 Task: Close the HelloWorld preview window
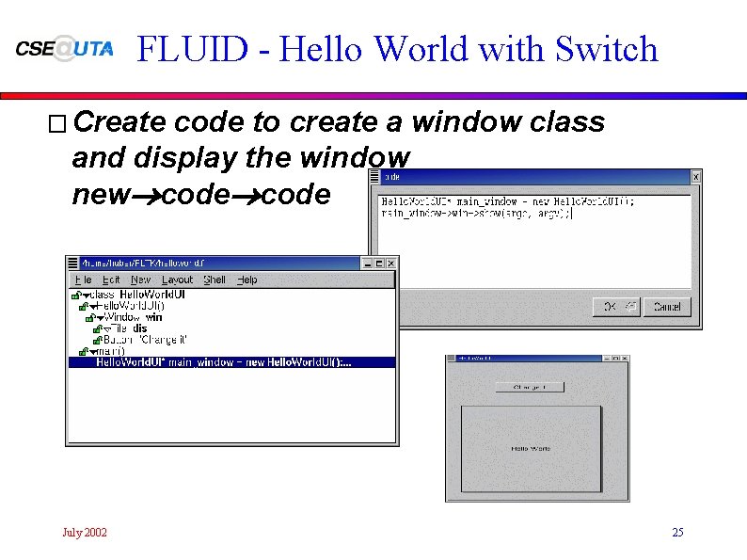point(625,358)
